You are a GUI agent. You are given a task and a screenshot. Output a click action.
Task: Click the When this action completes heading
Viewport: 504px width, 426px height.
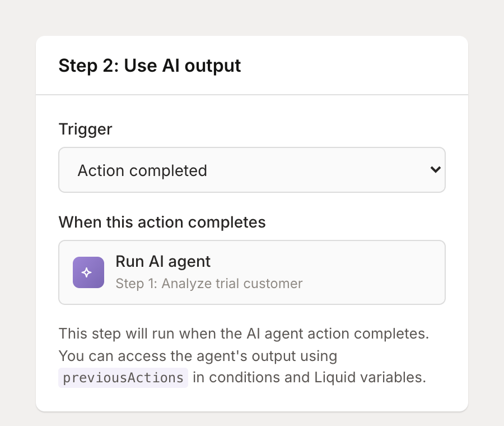(x=162, y=222)
